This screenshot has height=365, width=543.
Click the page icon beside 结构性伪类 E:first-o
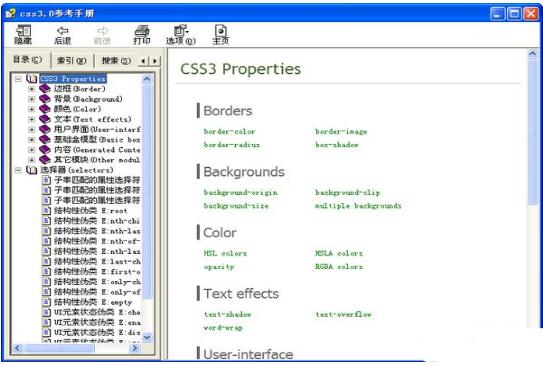click(x=46, y=271)
